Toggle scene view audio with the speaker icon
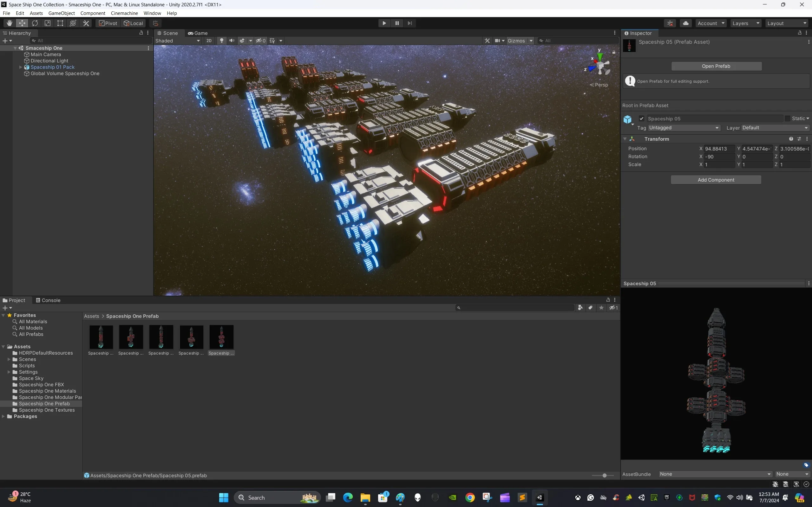This screenshot has height=507, width=812. pos(232,40)
